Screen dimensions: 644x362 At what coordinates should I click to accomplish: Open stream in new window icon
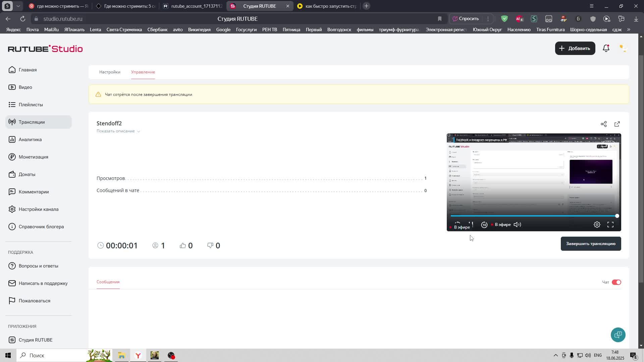coord(617,124)
